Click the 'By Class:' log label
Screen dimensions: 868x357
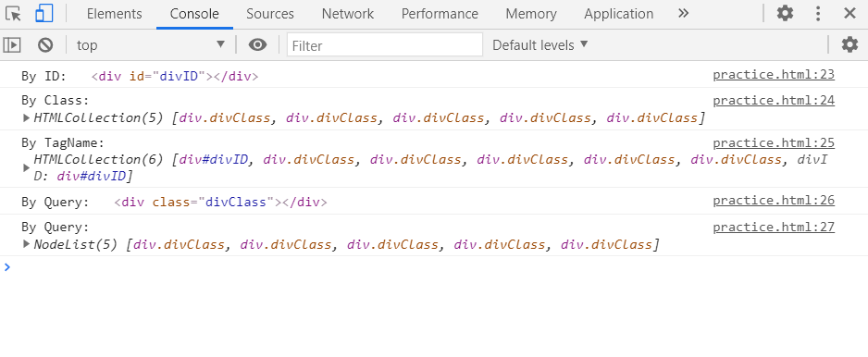56,101
